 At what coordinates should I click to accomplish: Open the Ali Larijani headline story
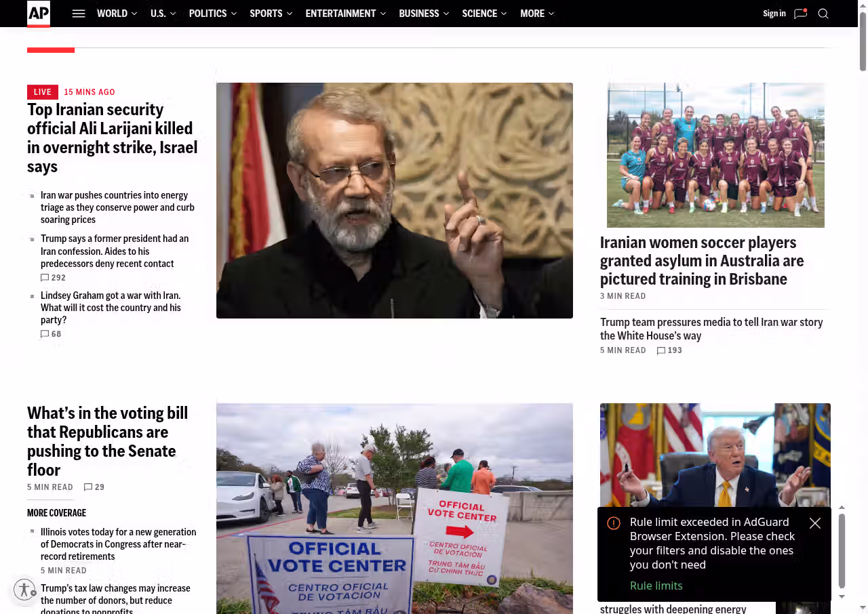pyautogui.click(x=112, y=138)
